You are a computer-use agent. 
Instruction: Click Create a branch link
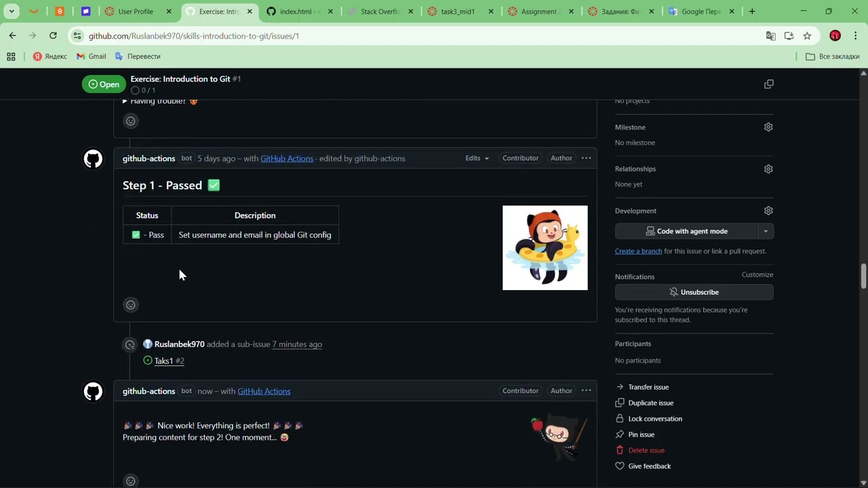coord(638,251)
